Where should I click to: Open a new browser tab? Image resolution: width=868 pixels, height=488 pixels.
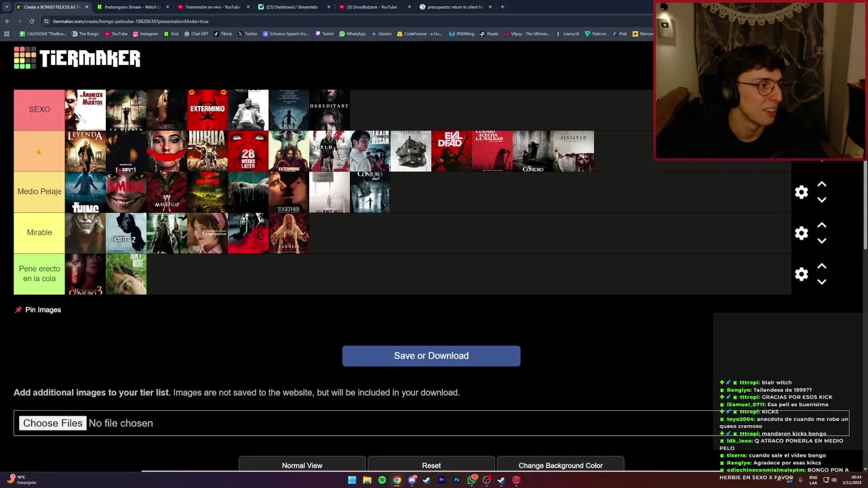coord(502,7)
